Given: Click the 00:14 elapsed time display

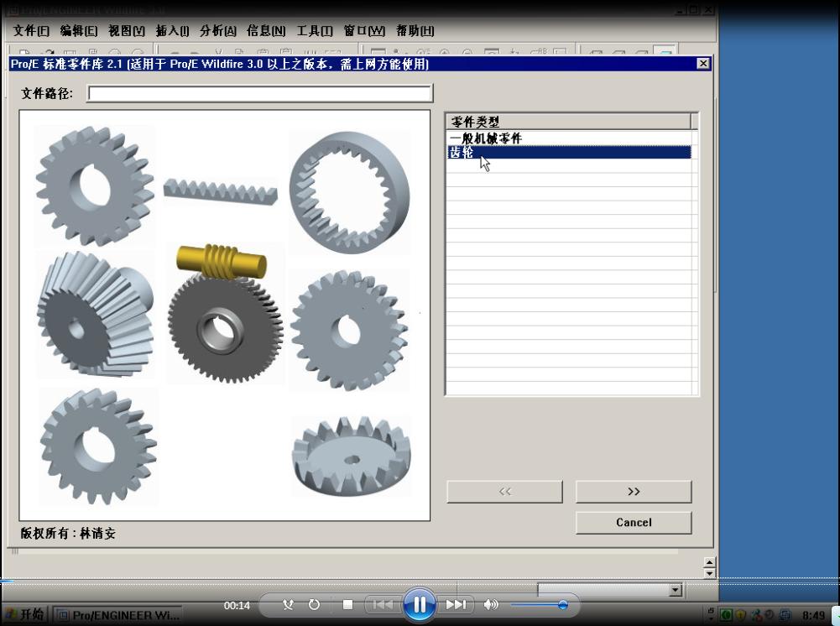Looking at the screenshot, I should coord(237,606).
